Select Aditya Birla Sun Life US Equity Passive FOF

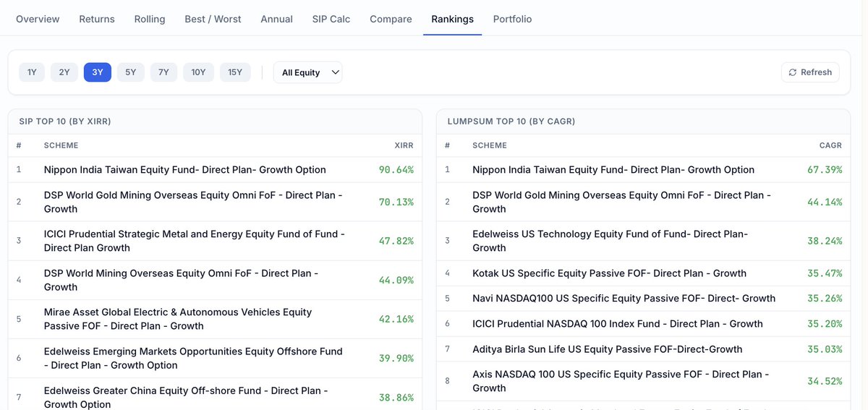pyautogui.click(x=608, y=349)
